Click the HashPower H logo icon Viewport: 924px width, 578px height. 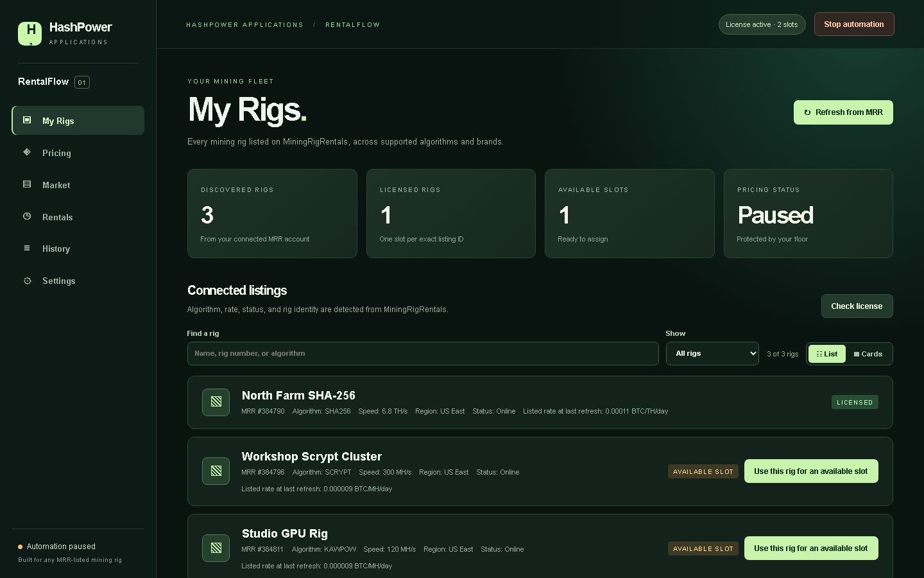(30, 33)
